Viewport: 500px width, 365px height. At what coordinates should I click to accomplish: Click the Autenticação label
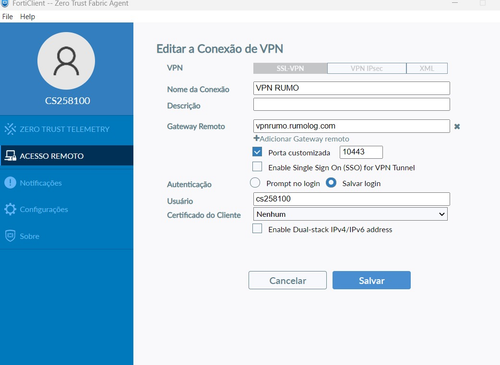click(x=189, y=184)
